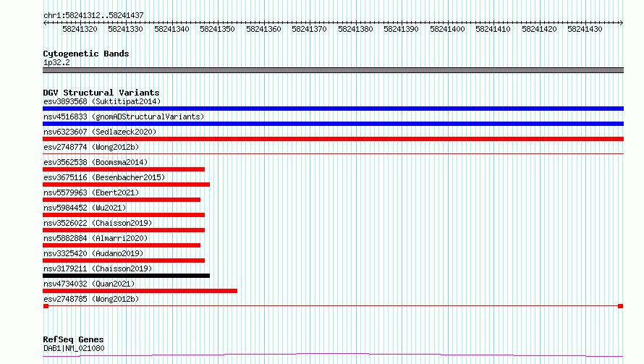Click variant label nsv5579963 (Ebert2021)
This screenshot has width=644, height=364.
click(91, 192)
